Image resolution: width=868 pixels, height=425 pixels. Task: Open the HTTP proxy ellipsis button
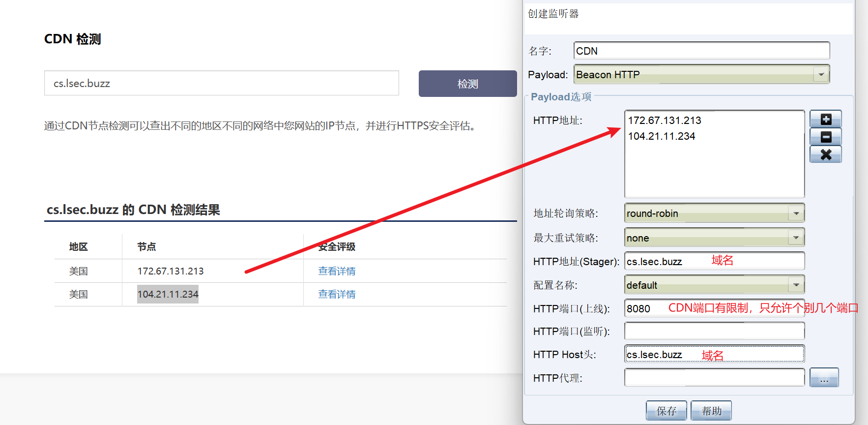click(x=824, y=378)
